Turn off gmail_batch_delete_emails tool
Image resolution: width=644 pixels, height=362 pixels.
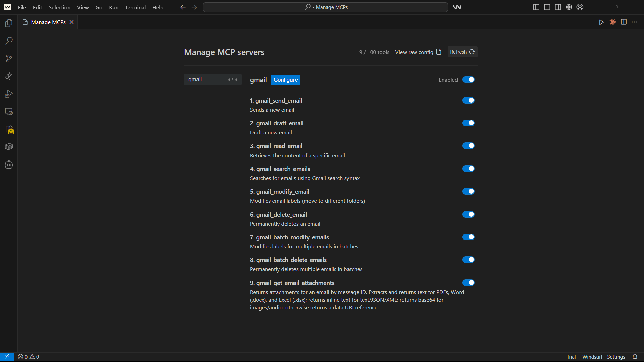point(468,260)
